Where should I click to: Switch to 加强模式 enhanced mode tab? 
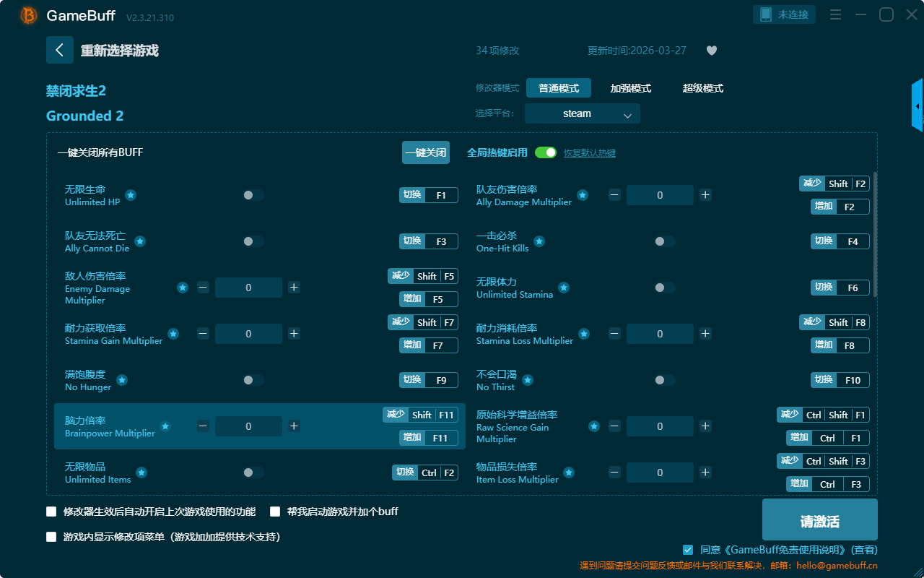pyautogui.click(x=630, y=88)
